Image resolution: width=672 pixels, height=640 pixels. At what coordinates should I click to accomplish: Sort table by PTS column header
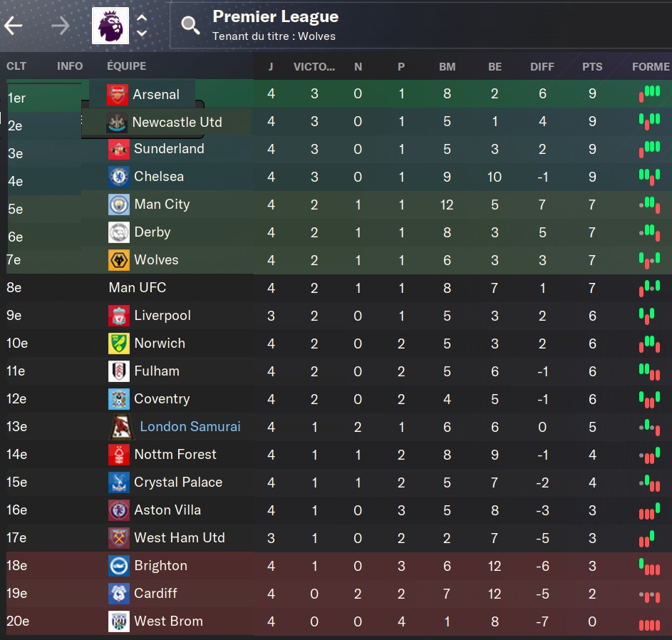(592, 66)
